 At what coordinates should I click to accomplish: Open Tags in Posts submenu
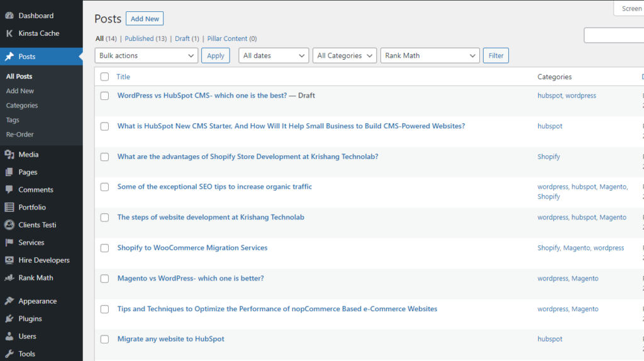13,120
